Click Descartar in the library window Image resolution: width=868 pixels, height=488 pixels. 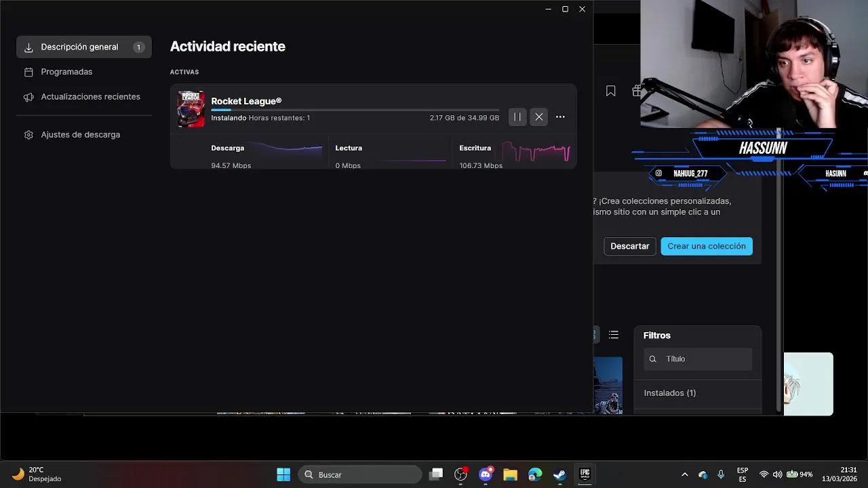[x=630, y=246]
